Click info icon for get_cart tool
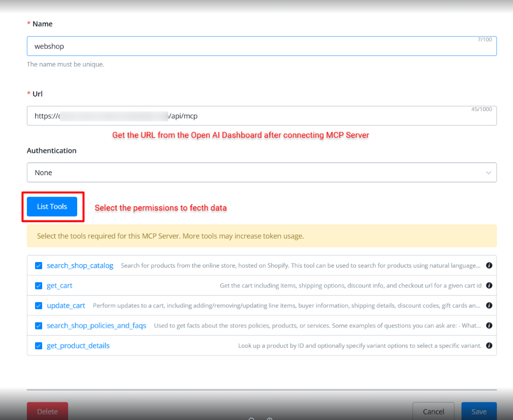 coord(489,285)
